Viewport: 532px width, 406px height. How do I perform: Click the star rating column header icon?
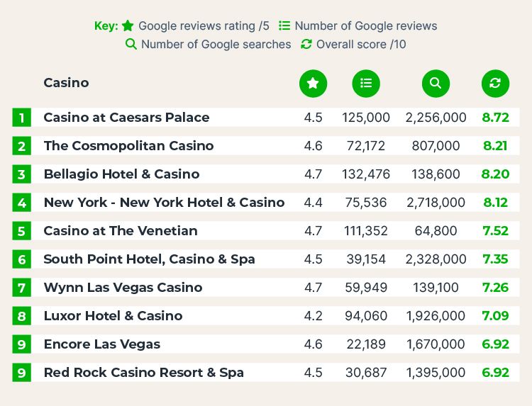click(313, 84)
